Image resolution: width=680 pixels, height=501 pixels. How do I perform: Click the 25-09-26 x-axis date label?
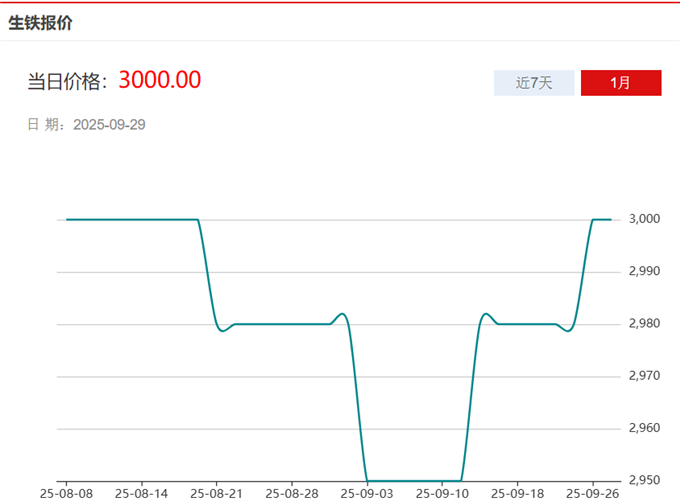tap(592, 493)
